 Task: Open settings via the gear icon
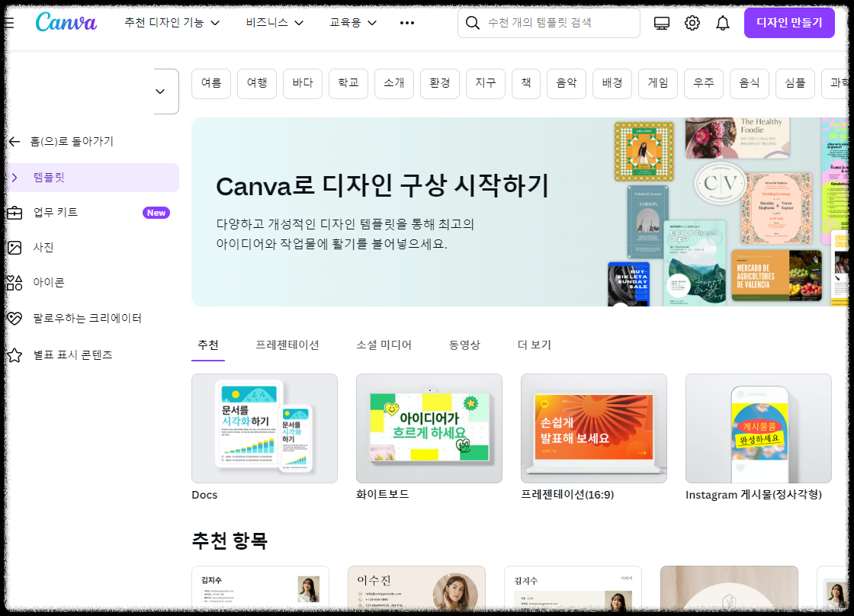coord(692,23)
